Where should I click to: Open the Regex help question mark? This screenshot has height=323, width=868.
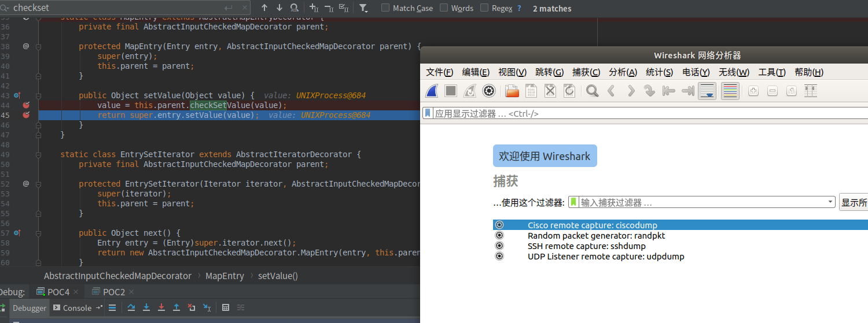pyautogui.click(x=519, y=8)
